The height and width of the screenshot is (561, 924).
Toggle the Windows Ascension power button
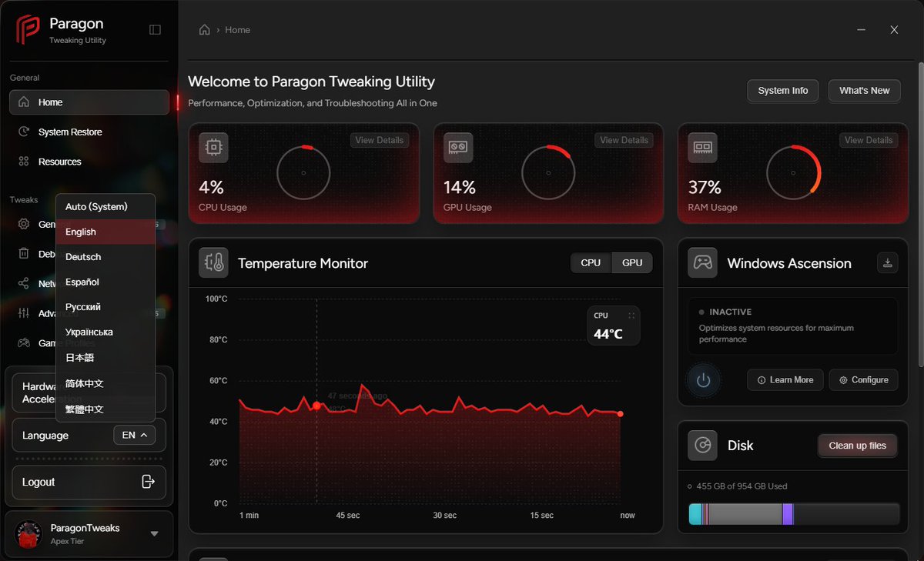coord(703,379)
